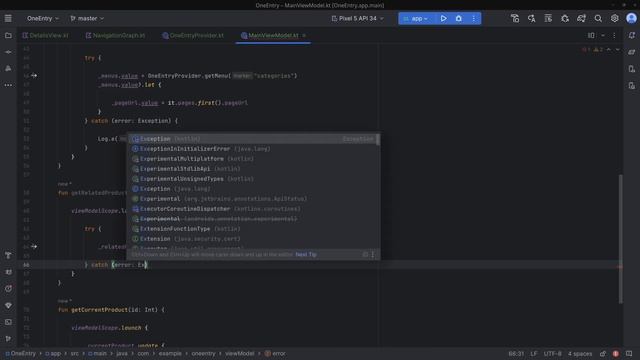Go to the next highlighted error arrow
This screenshot has width=640, height=360.
618,49
